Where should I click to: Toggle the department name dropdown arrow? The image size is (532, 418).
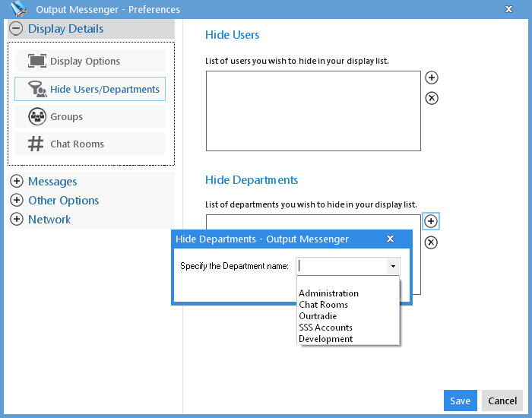click(393, 266)
